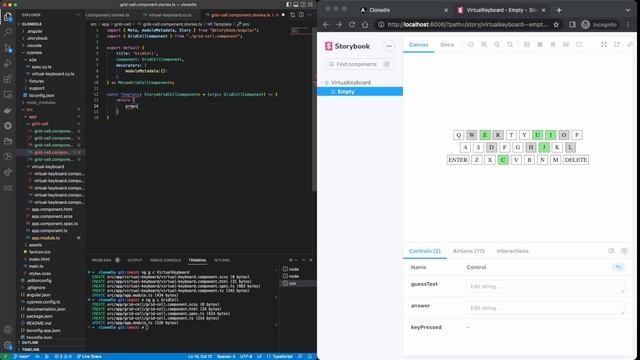Click the Storybook zoom out icon

click(497, 44)
